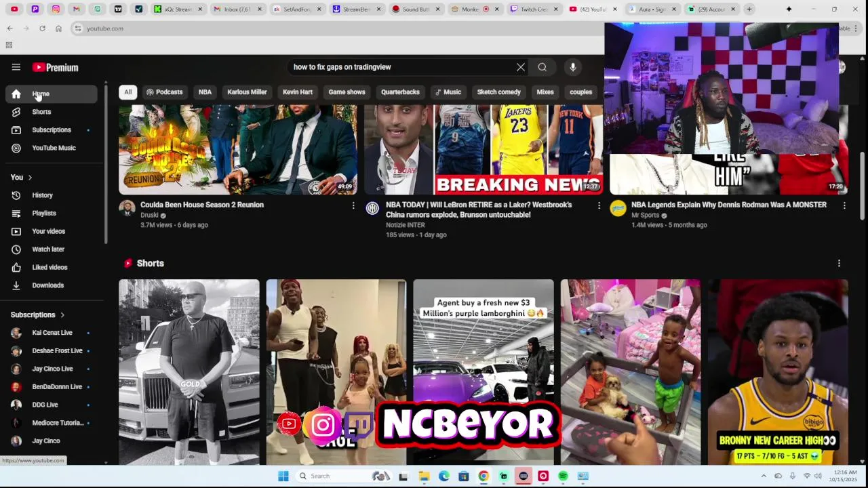Image resolution: width=868 pixels, height=488 pixels.
Task: Open Shorts in the sidebar
Action: coord(52,112)
